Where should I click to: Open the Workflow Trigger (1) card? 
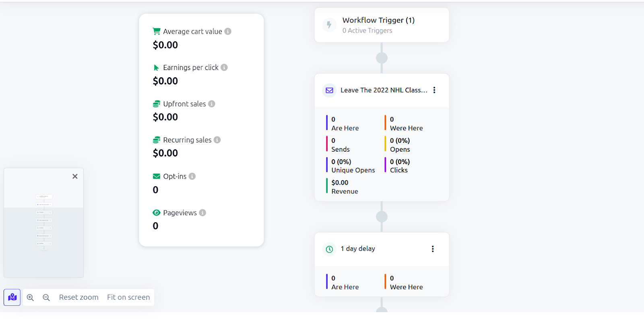[382, 25]
